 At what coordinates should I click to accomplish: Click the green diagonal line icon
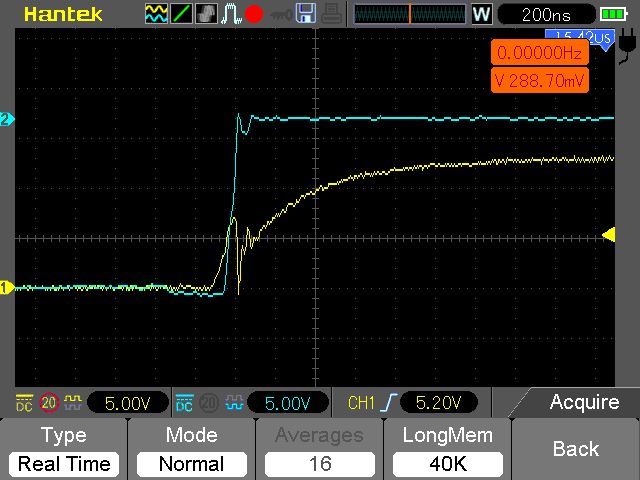181,13
